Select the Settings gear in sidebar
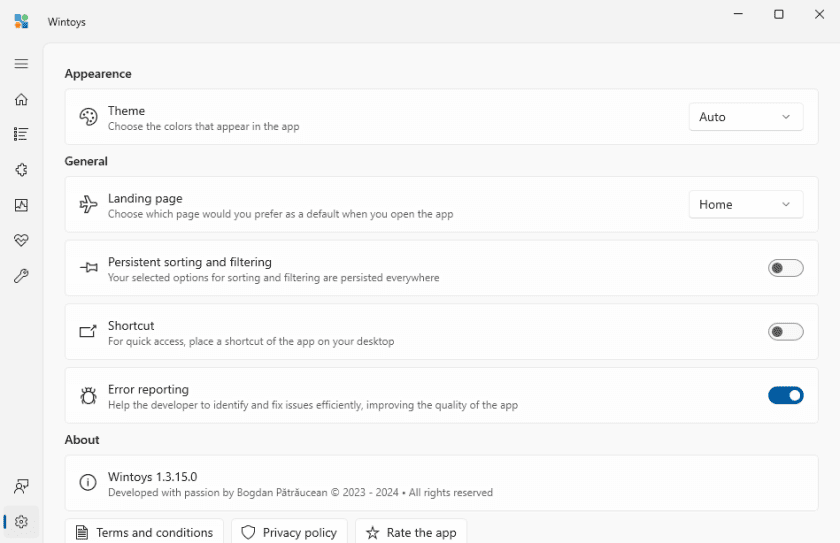This screenshot has height=543, width=840. pos(21,522)
